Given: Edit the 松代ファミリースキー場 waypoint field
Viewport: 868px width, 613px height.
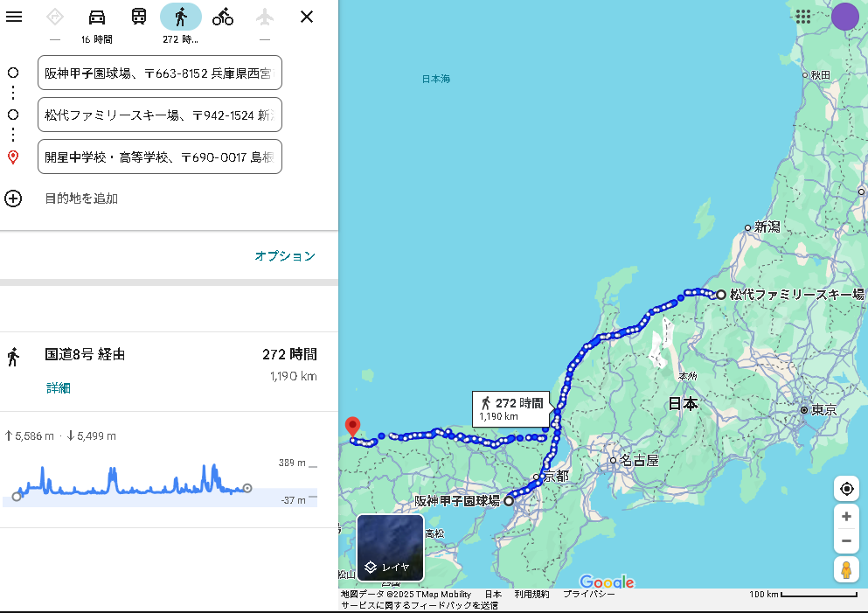Looking at the screenshot, I should click(160, 115).
